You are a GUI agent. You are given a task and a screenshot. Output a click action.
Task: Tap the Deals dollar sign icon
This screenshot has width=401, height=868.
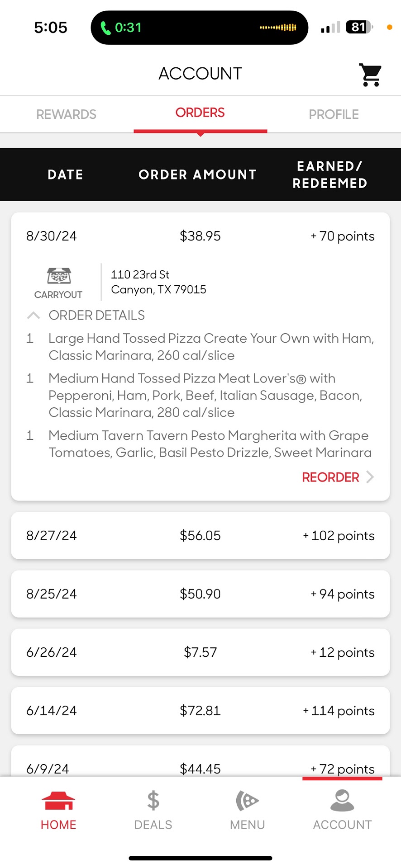click(153, 801)
